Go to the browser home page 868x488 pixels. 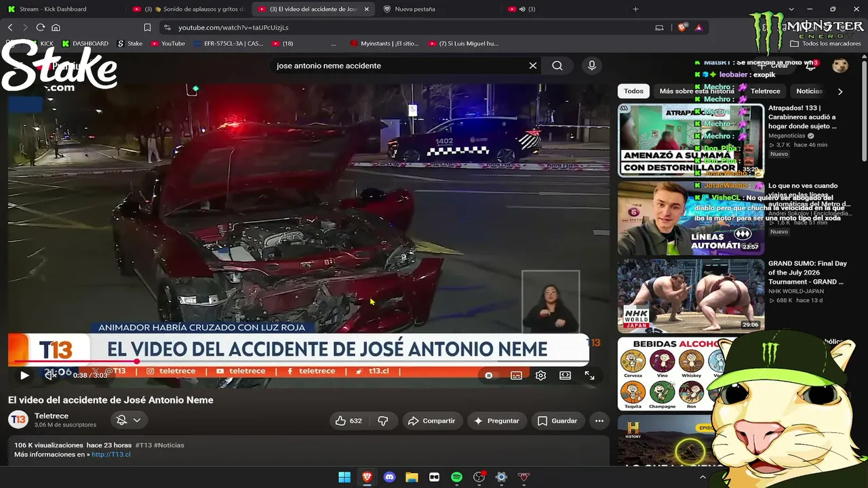tap(56, 27)
